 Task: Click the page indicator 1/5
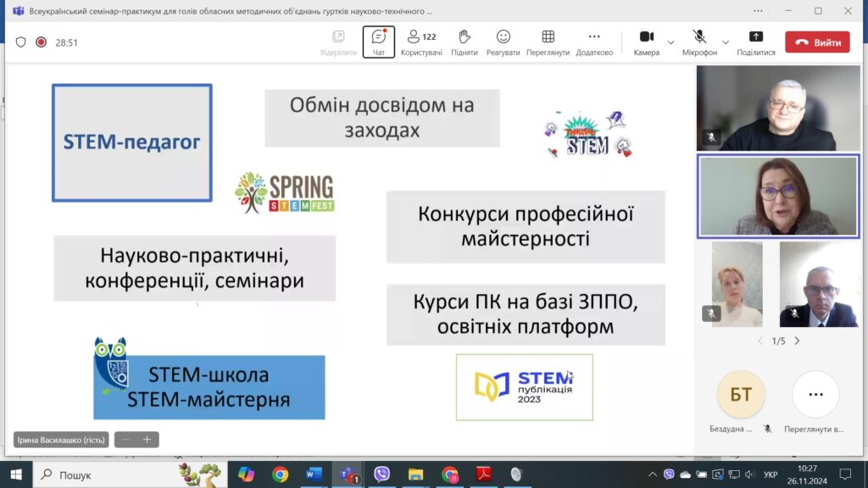tap(779, 341)
